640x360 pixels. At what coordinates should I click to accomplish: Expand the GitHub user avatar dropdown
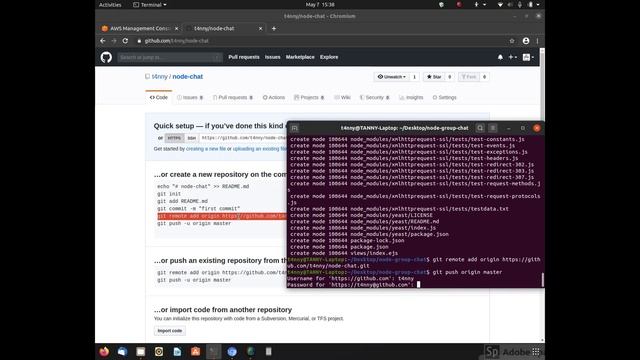[528, 57]
